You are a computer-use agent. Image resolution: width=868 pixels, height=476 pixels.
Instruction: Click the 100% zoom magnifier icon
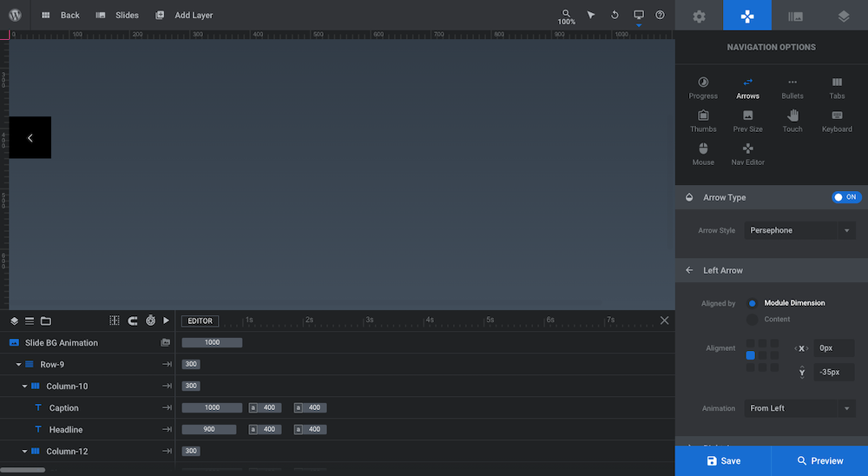(x=566, y=17)
